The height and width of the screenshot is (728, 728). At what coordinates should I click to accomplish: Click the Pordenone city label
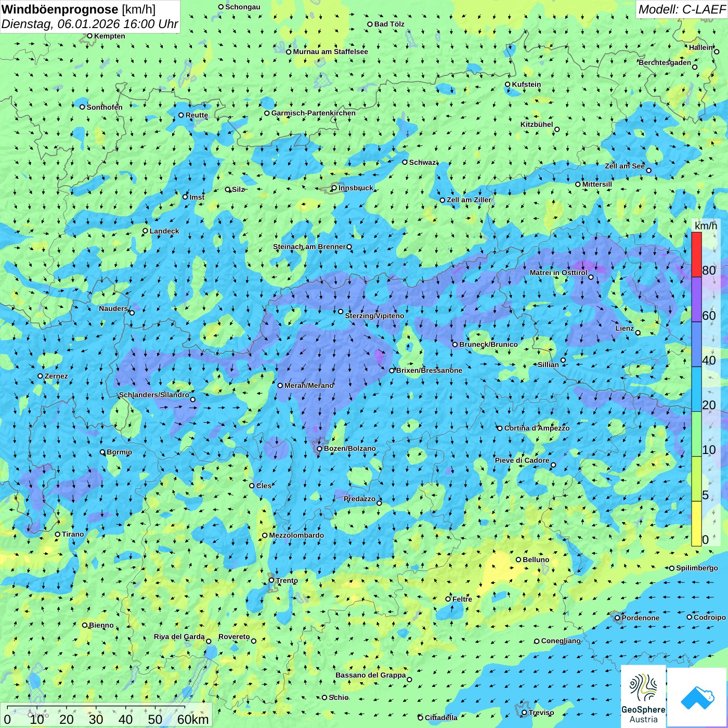(x=641, y=618)
